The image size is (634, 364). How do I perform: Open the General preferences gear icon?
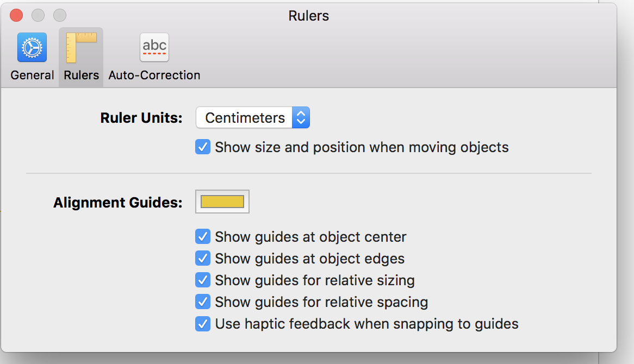(x=32, y=47)
